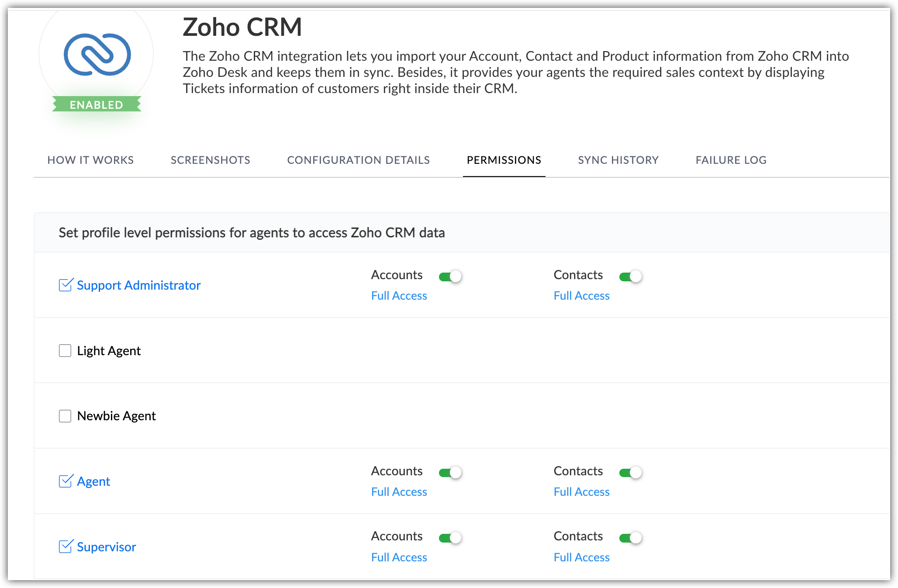View the Failure Log tab
The image size is (898, 588).
[731, 160]
